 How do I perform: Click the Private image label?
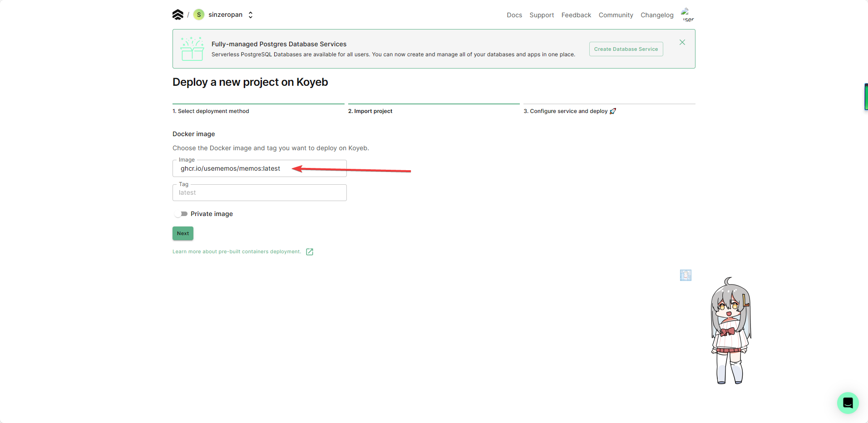212,214
